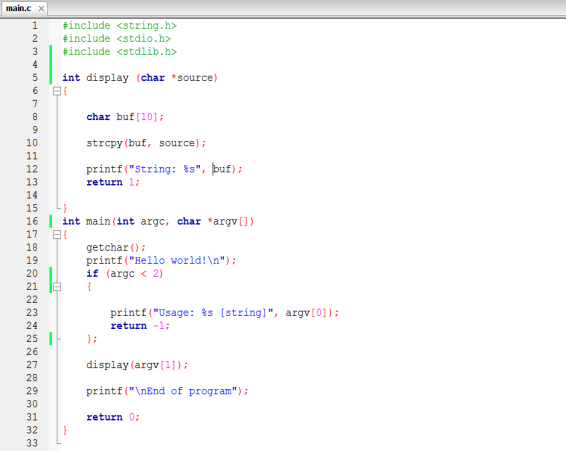Click the printf("Hello world!\n"); line

click(x=161, y=261)
